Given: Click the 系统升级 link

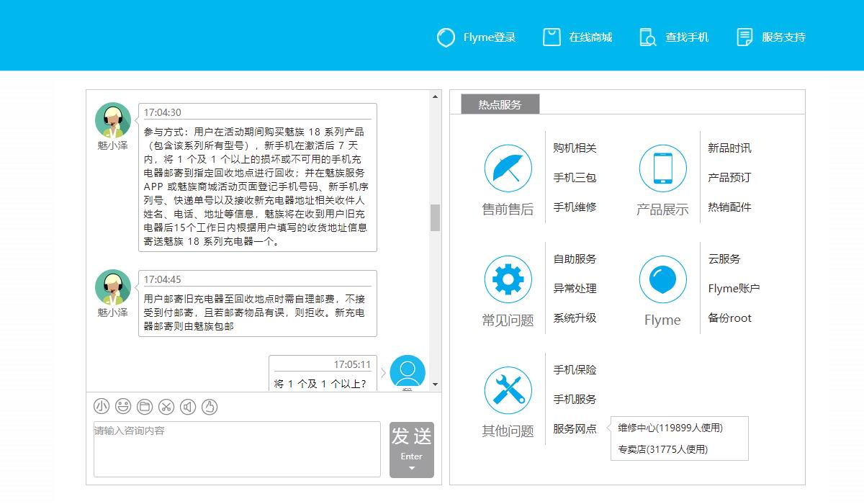Looking at the screenshot, I should click(575, 318).
